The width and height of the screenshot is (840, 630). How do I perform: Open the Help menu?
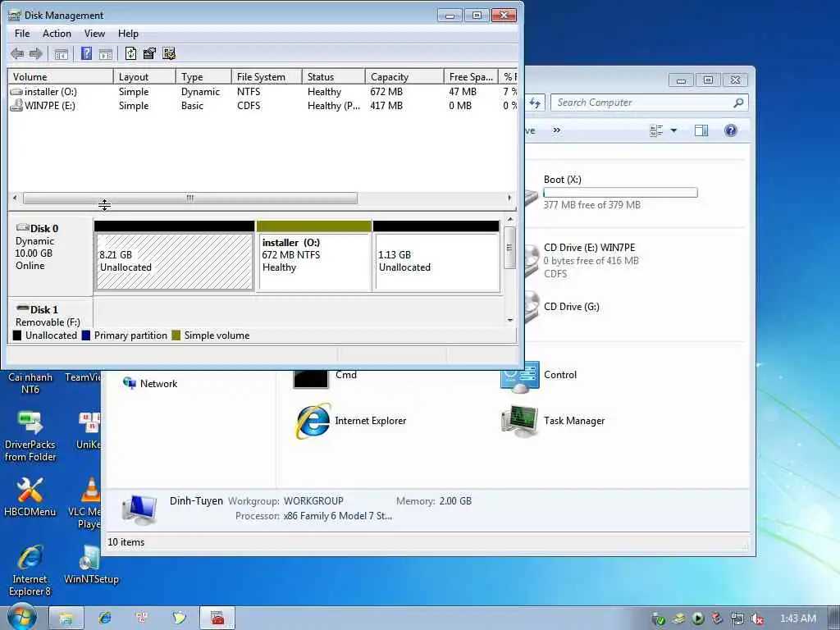coord(128,34)
